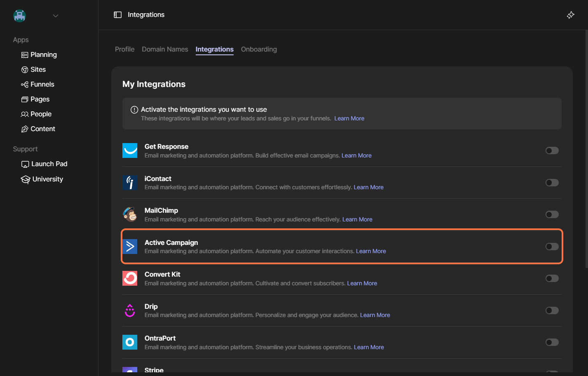Click the workspace avatar logo

pyautogui.click(x=19, y=16)
